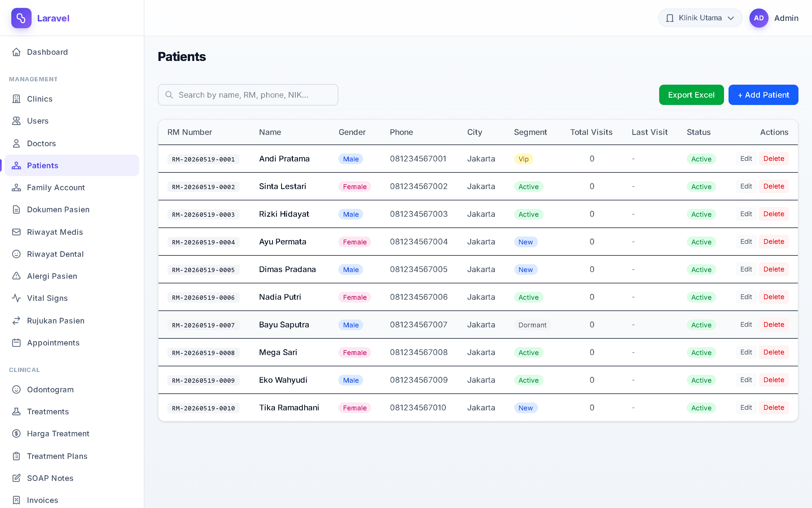
Task: Edit patient Bayu Saputra
Action: point(746,325)
